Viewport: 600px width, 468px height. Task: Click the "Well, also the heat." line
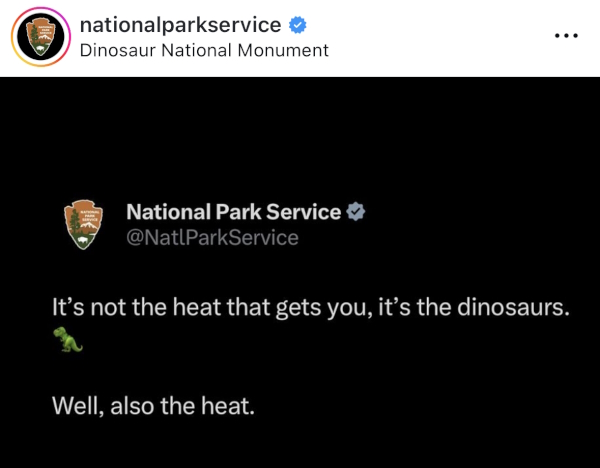pos(154,407)
